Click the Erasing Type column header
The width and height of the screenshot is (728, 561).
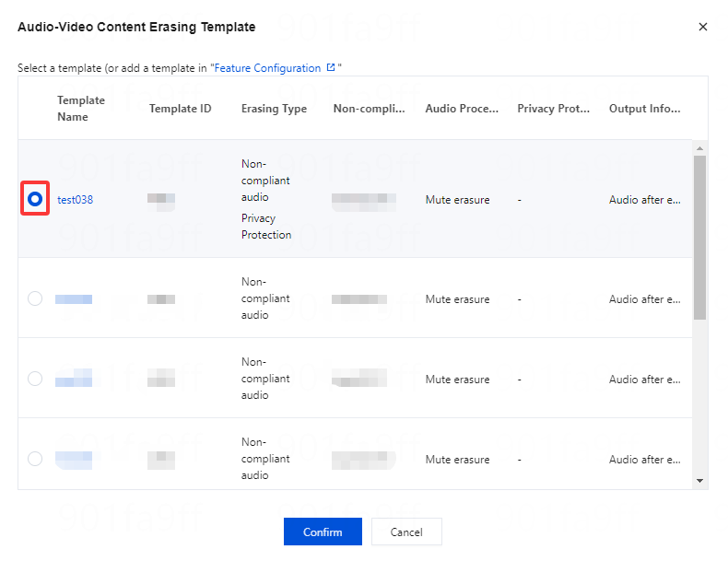pyautogui.click(x=274, y=109)
